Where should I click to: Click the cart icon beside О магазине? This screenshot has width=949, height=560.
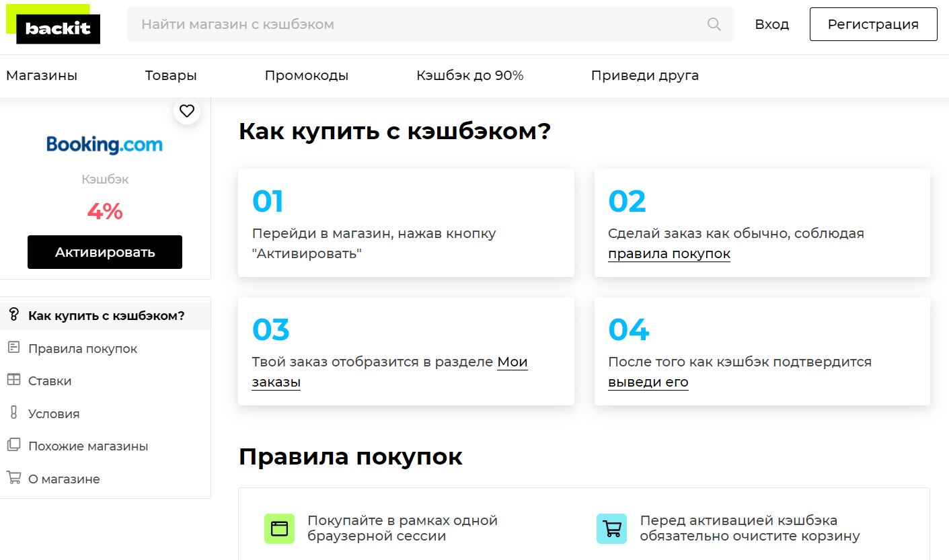click(x=13, y=478)
